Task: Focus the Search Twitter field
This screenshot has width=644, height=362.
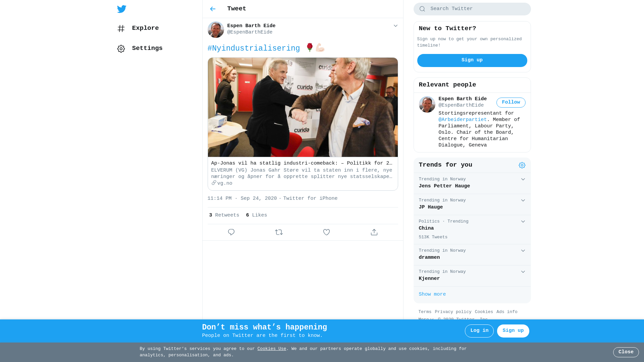Action: [472, 9]
